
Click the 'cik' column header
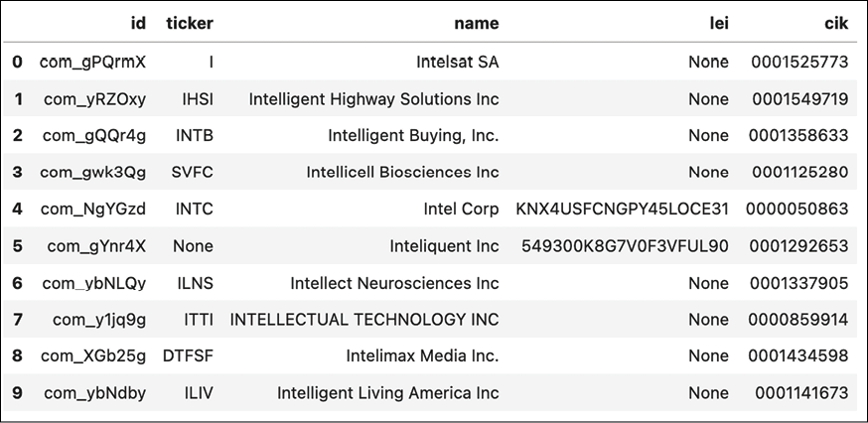coord(836,23)
